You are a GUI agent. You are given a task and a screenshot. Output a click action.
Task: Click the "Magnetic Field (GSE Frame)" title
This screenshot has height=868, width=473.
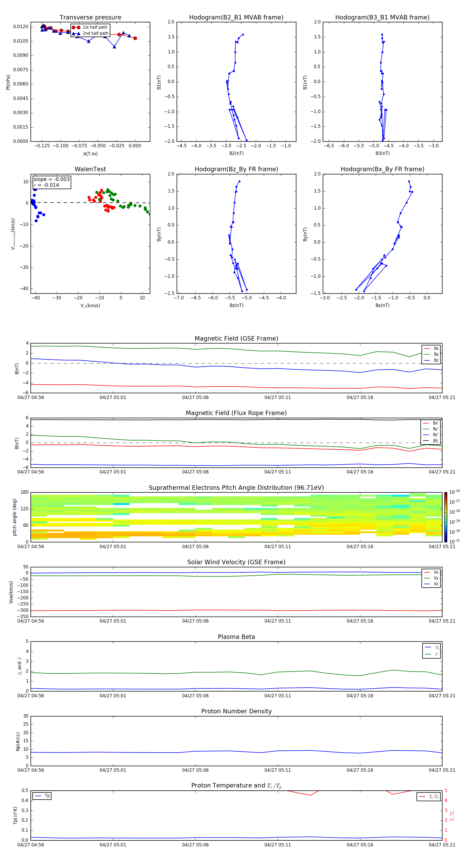click(x=236, y=339)
